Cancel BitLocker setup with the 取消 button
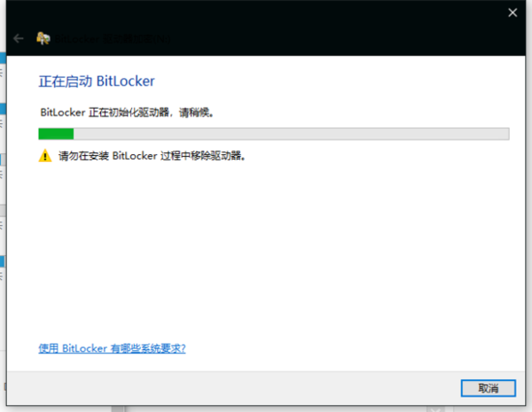Viewport: 532px width, 412px height. coord(489,388)
